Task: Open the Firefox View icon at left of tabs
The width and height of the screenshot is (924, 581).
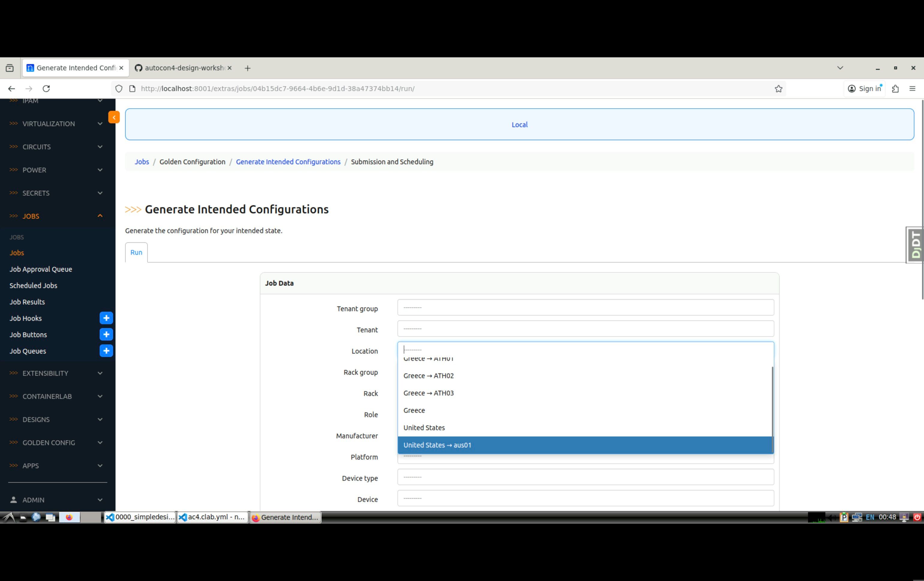Action: (10, 68)
